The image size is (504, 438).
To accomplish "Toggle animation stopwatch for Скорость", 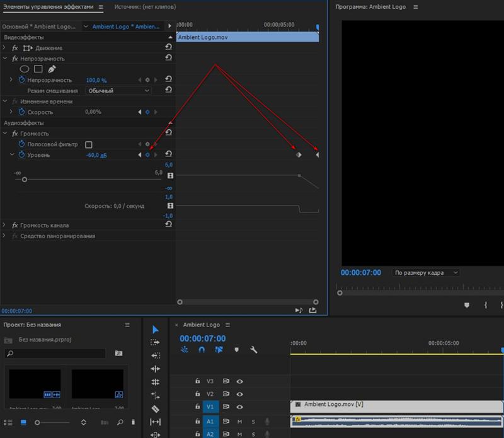I will [x=21, y=112].
